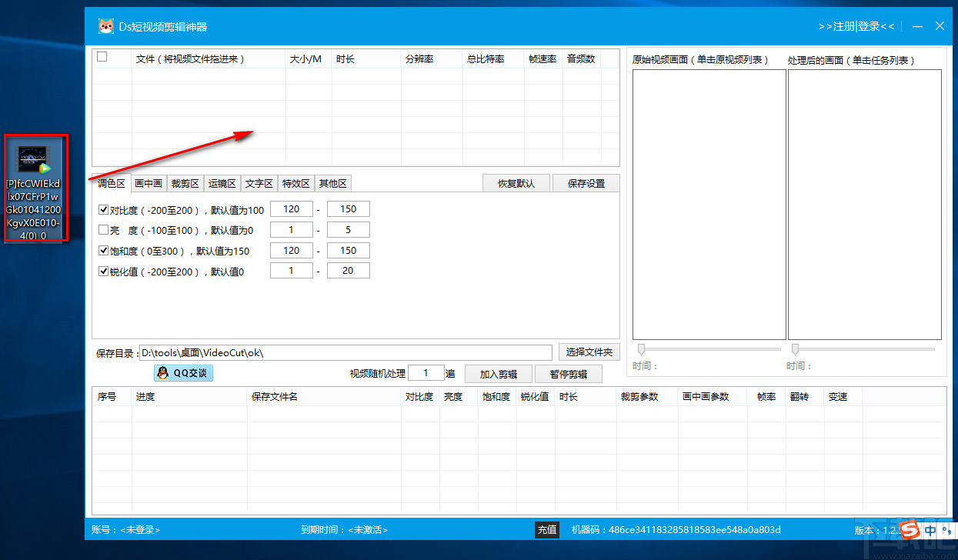Edit the contrast maximum value 150

click(x=348, y=209)
